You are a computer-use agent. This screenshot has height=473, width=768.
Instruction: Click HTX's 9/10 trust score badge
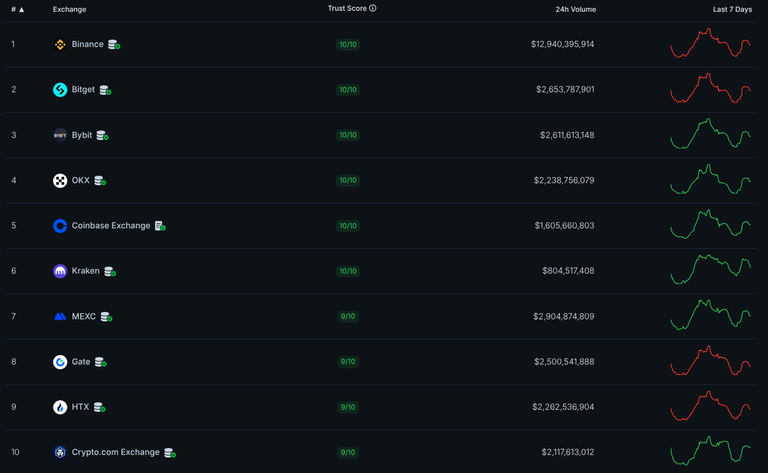pyautogui.click(x=348, y=407)
